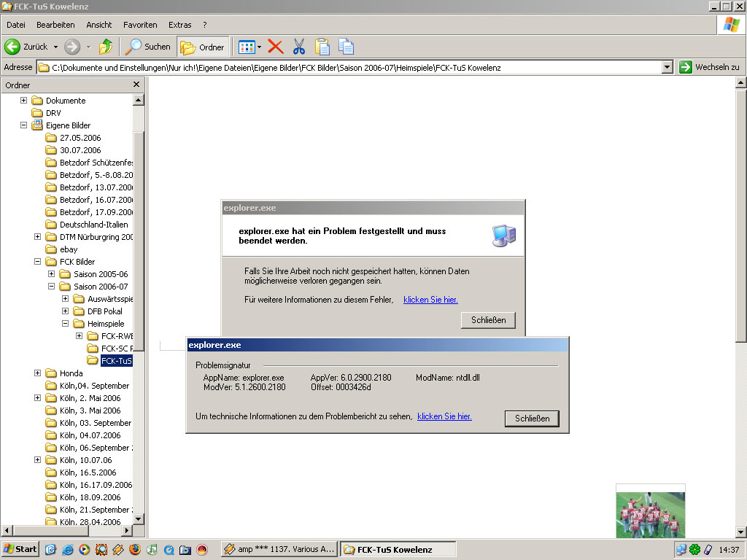Image resolution: width=747 pixels, height=560 pixels.
Task: Open the ? help menu
Action: (x=205, y=25)
